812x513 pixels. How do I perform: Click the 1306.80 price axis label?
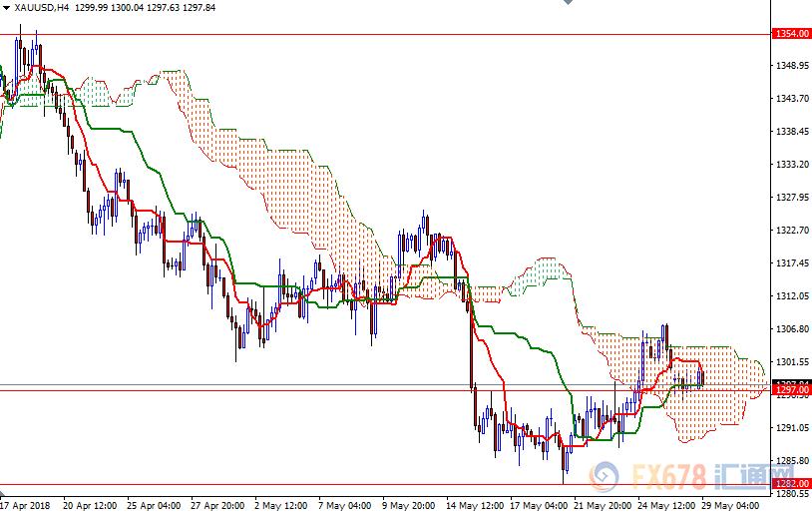point(791,329)
